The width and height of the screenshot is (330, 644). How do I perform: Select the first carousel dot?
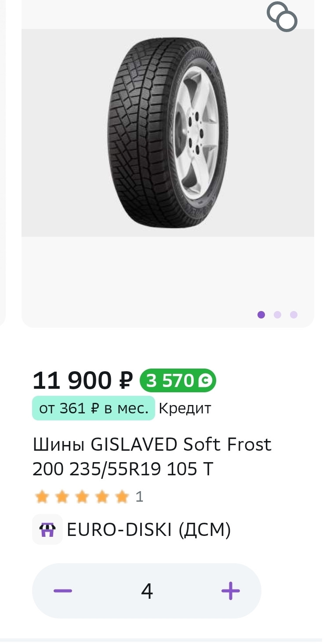tap(261, 315)
